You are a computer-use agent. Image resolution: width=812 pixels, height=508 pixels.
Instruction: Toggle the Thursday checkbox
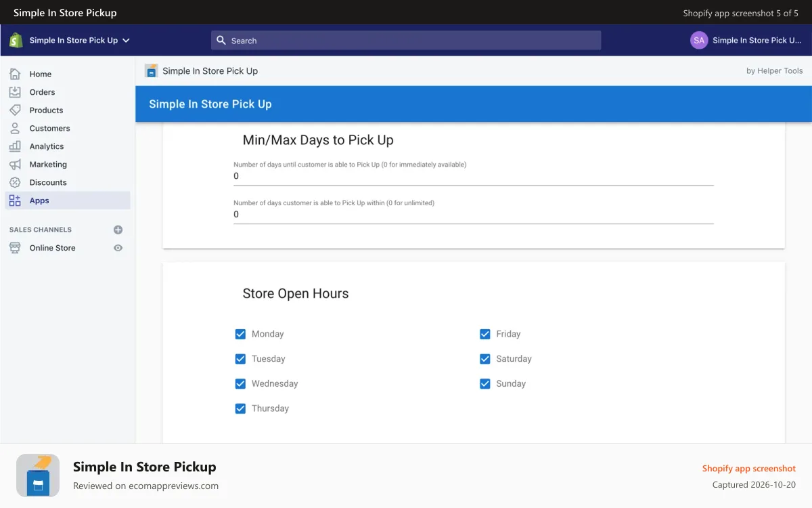[240, 408]
